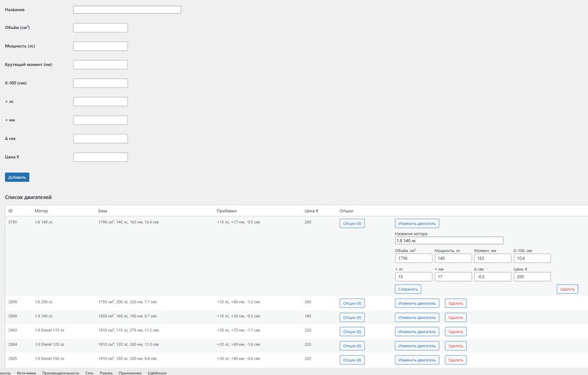Delete engine 1.8 140 лс via Удалить

pyautogui.click(x=567, y=289)
